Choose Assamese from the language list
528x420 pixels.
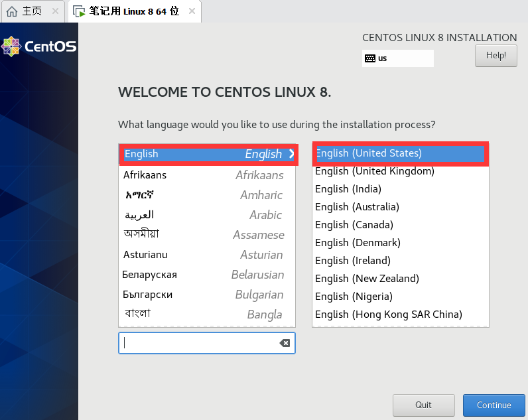tap(207, 235)
